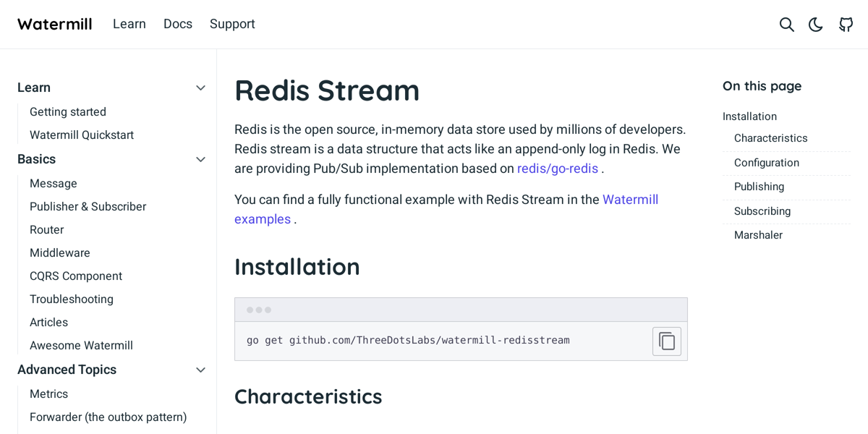Image resolution: width=868 pixels, height=434 pixels.
Task: Select Publisher & Subscriber in the sidebar
Action: click(88, 206)
